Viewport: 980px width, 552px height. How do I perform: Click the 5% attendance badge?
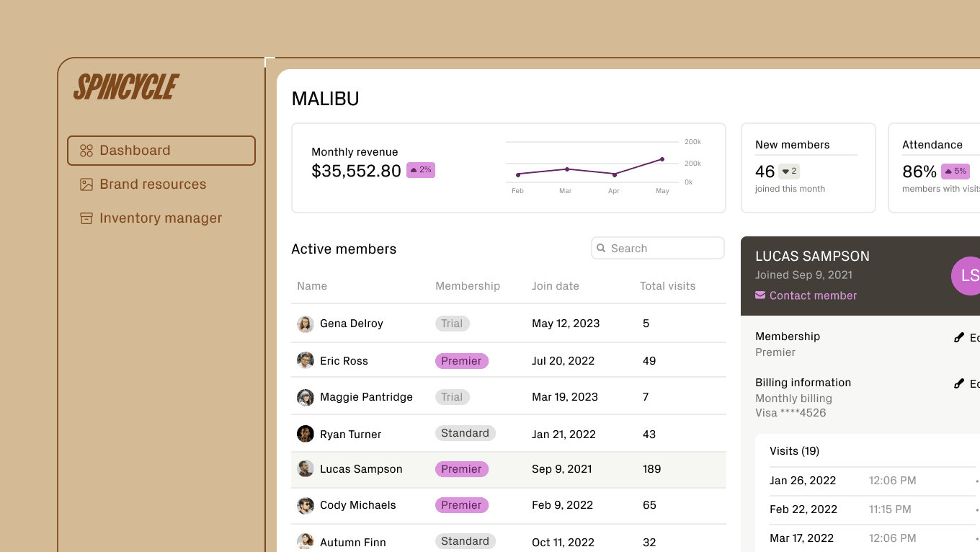tap(955, 171)
